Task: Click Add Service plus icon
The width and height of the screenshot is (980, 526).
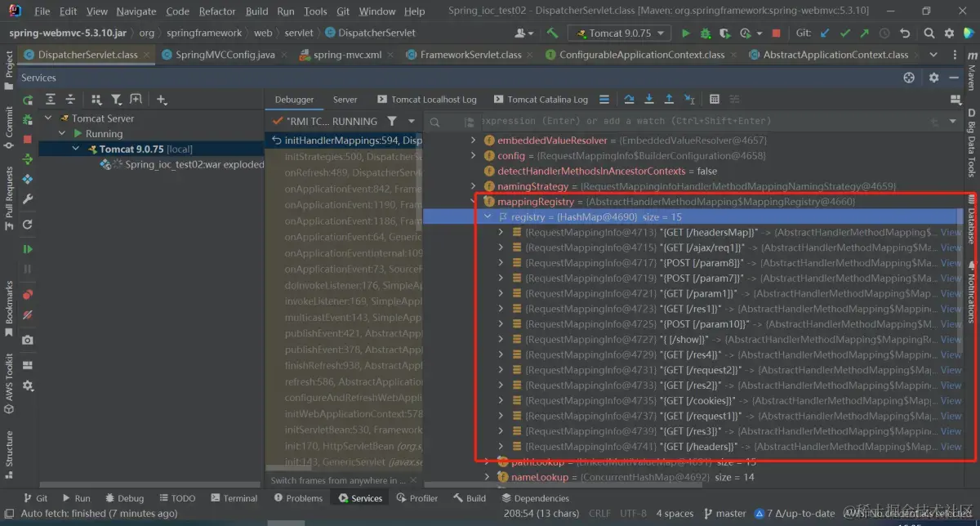Action: (x=161, y=99)
